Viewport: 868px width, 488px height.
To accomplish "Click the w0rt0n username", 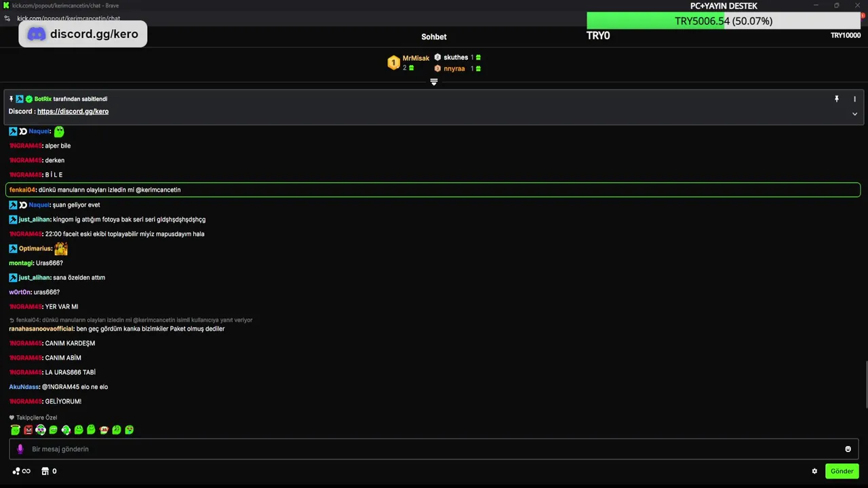I will (20, 292).
